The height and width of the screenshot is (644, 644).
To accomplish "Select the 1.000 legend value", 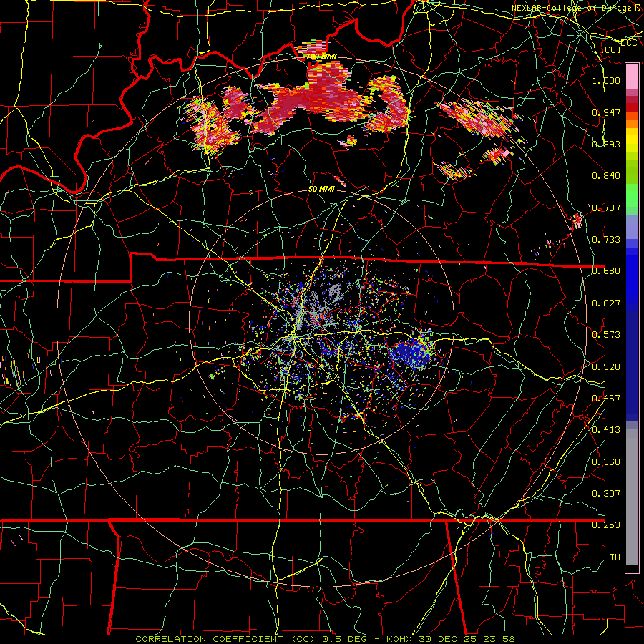I will 606,80.
